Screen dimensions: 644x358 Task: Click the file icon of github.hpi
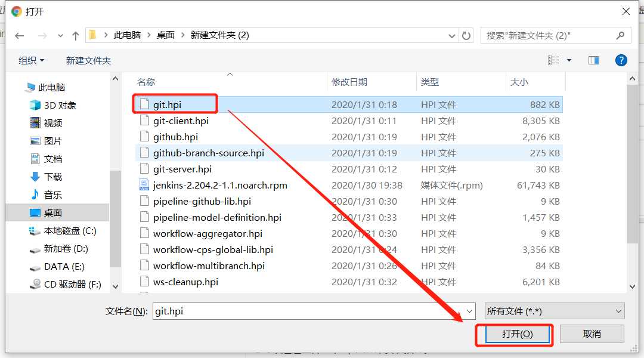coord(144,137)
